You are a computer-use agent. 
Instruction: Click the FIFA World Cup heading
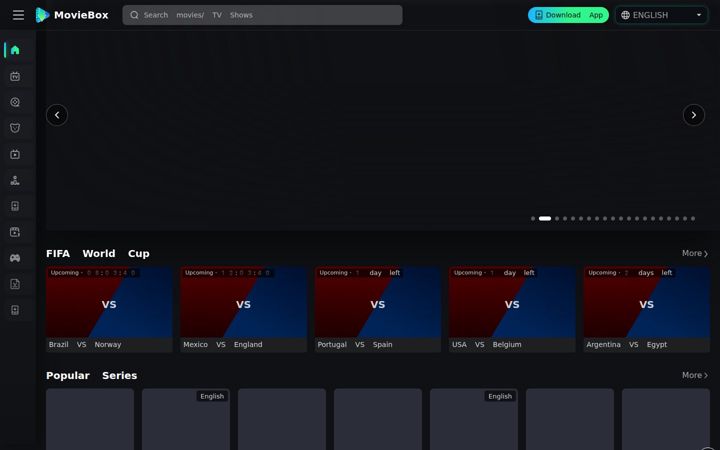click(x=98, y=253)
